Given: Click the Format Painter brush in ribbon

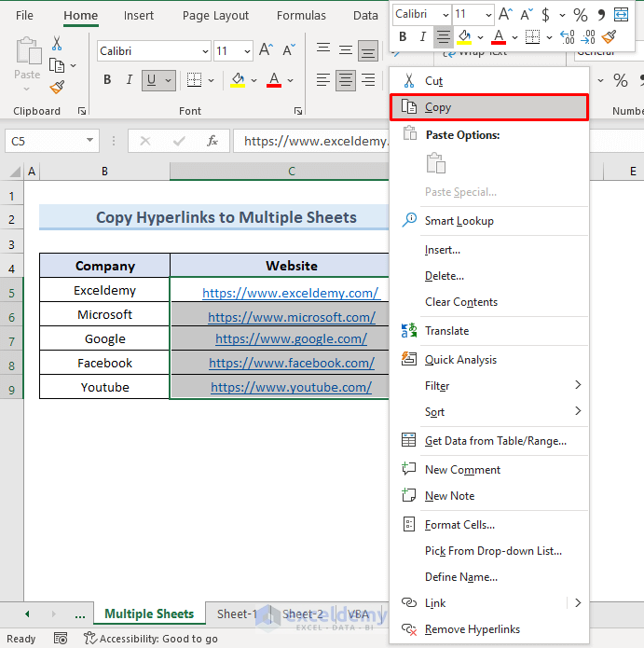Looking at the screenshot, I should (57, 87).
